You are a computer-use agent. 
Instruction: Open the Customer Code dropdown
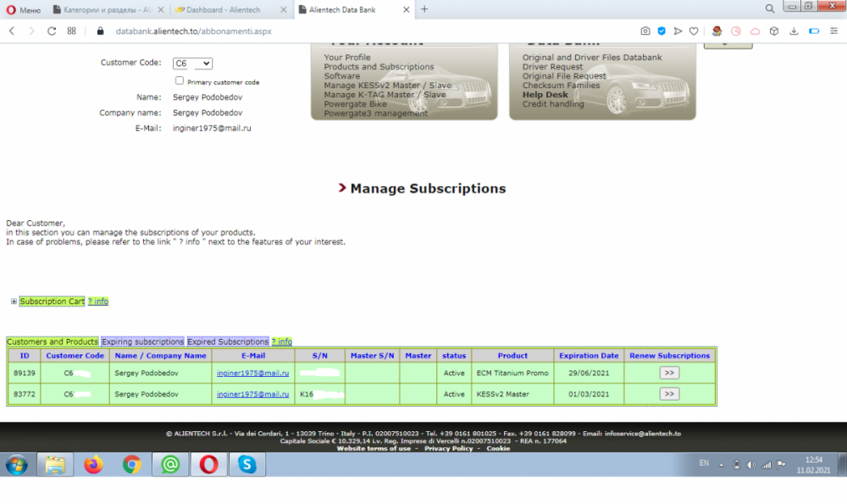click(192, 64)
